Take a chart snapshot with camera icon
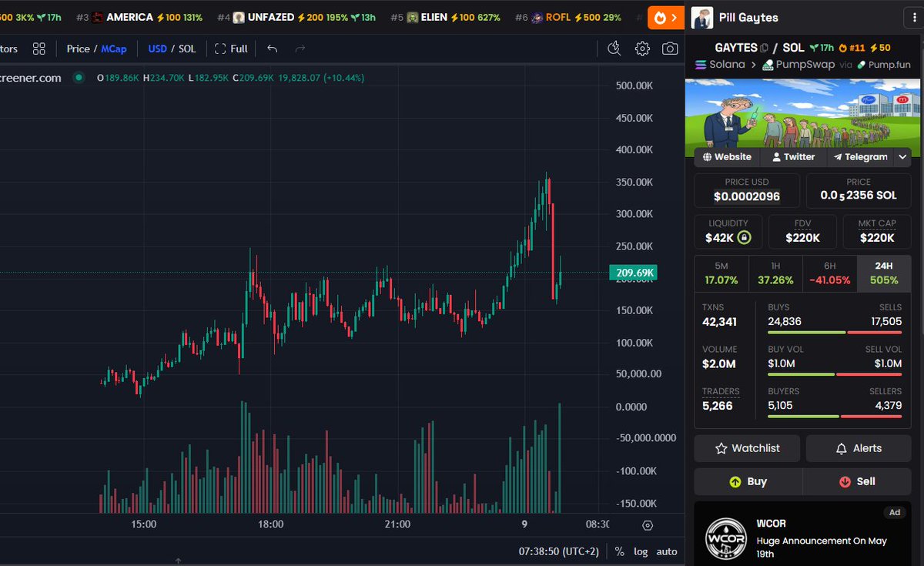The width and height of the screenshot is (924, 566). pyautogui.click(x=670, y=49)
